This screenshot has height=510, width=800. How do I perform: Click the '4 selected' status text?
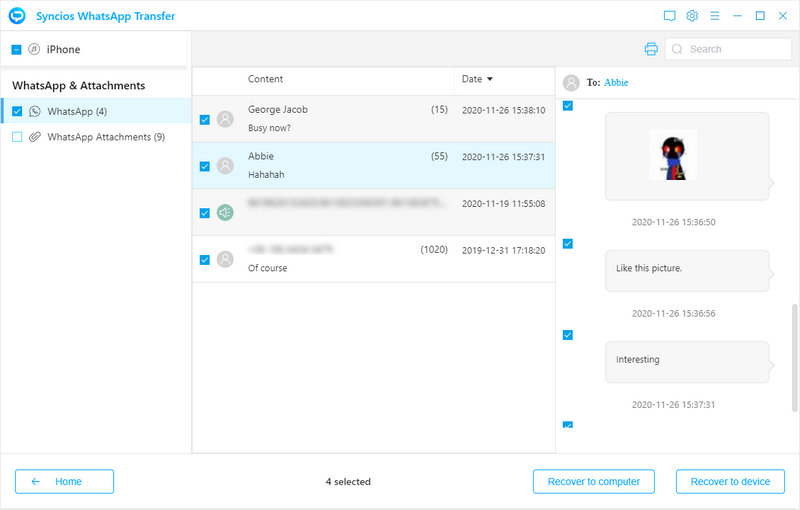[x=348, y=481]
